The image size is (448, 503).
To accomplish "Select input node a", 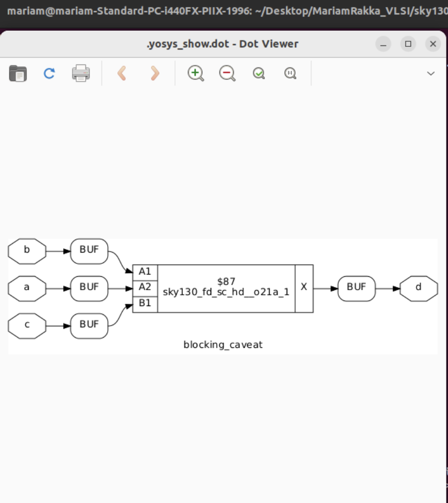I will (26, 288).
